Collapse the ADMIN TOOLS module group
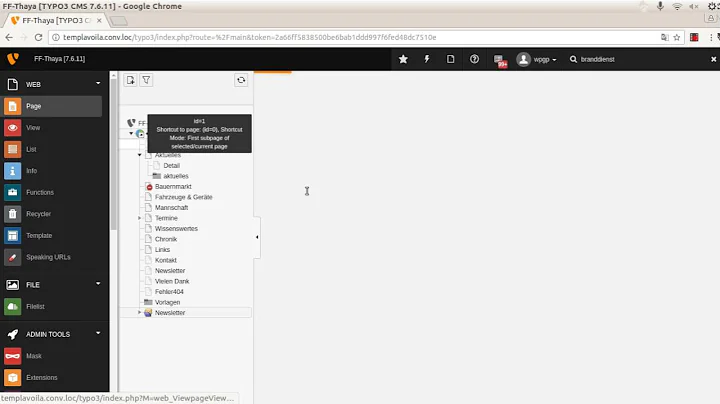This screenshot has width=720, height=404. [98, 333]
